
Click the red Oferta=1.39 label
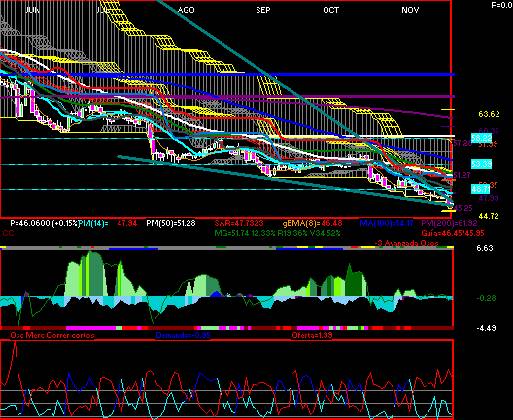[x=312, y=335]
